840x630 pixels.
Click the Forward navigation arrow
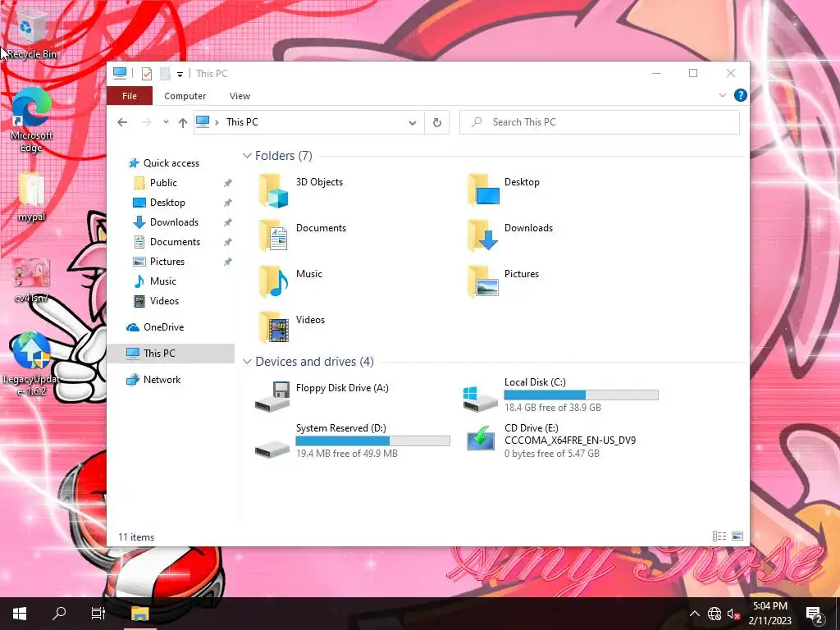[146, 122]
